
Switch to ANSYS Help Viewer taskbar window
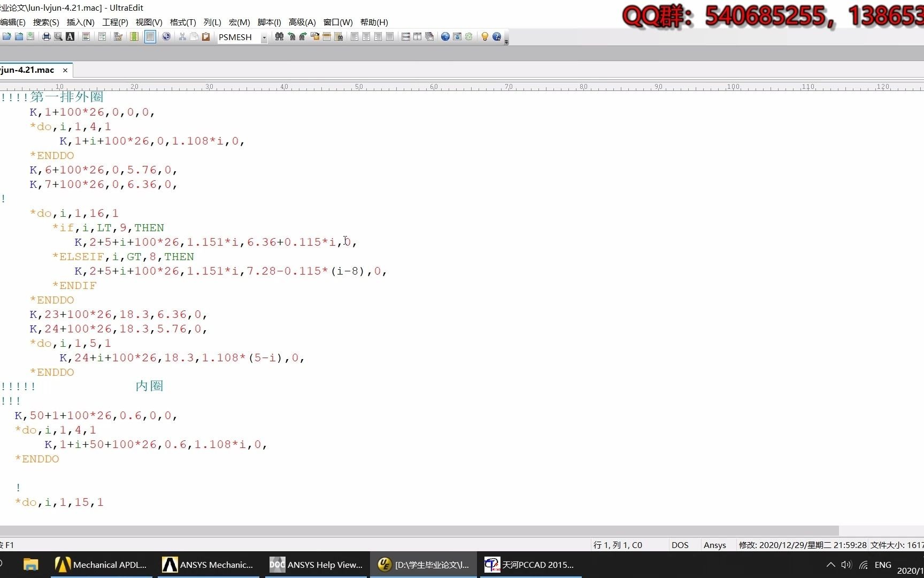click(x=316, y=565)
